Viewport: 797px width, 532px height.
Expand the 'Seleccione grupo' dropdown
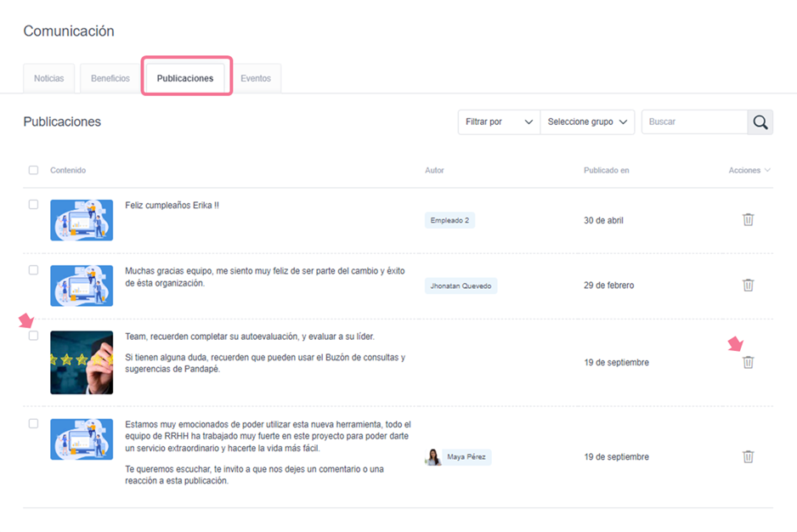coord(587,122)
